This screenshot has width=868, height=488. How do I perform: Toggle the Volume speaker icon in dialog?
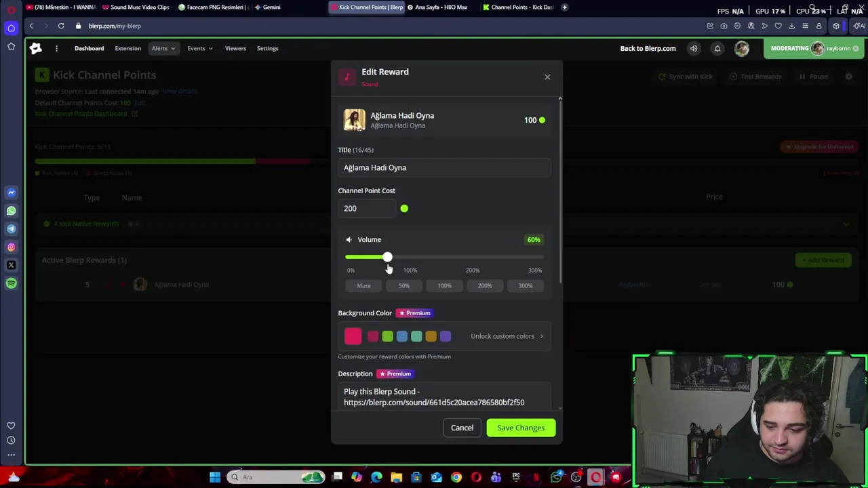click(349, 239)
